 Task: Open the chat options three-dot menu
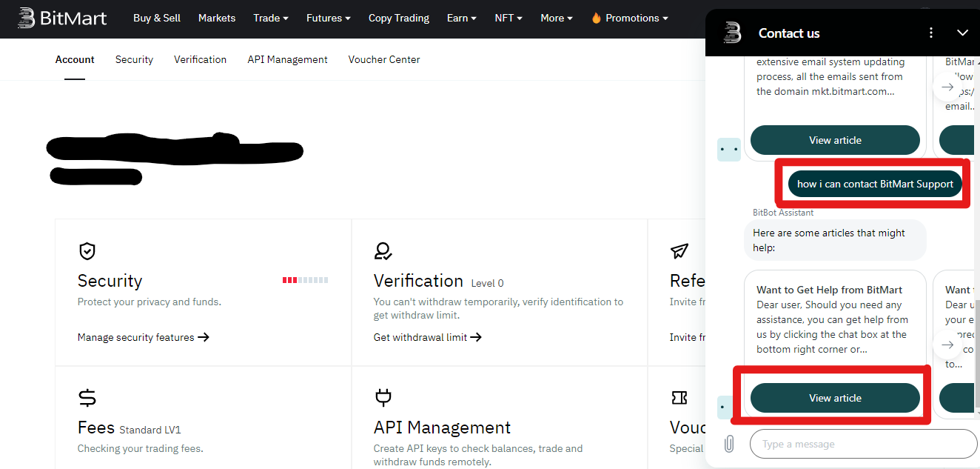pyautogui.click(x=931, y=33)
